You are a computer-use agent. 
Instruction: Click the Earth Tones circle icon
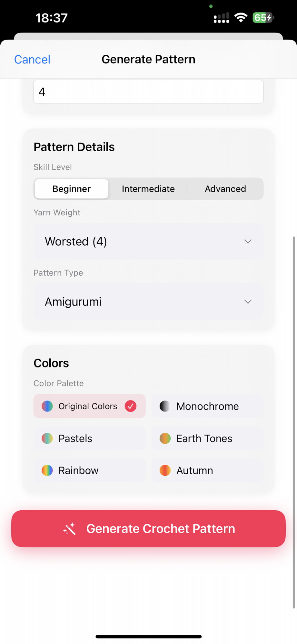pos(165,438)
